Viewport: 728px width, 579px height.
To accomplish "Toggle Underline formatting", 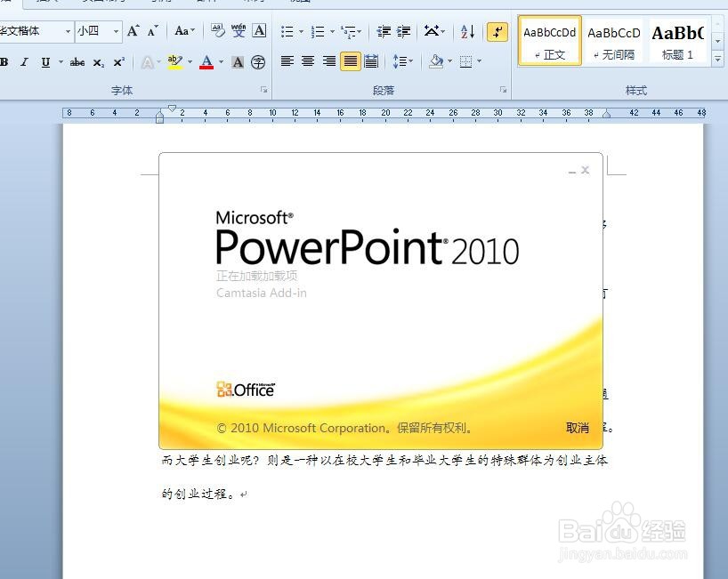I will [x=45, y=61].
